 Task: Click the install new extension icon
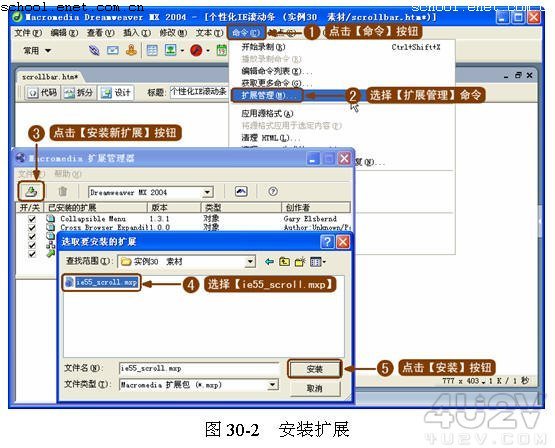coord(32,191)
